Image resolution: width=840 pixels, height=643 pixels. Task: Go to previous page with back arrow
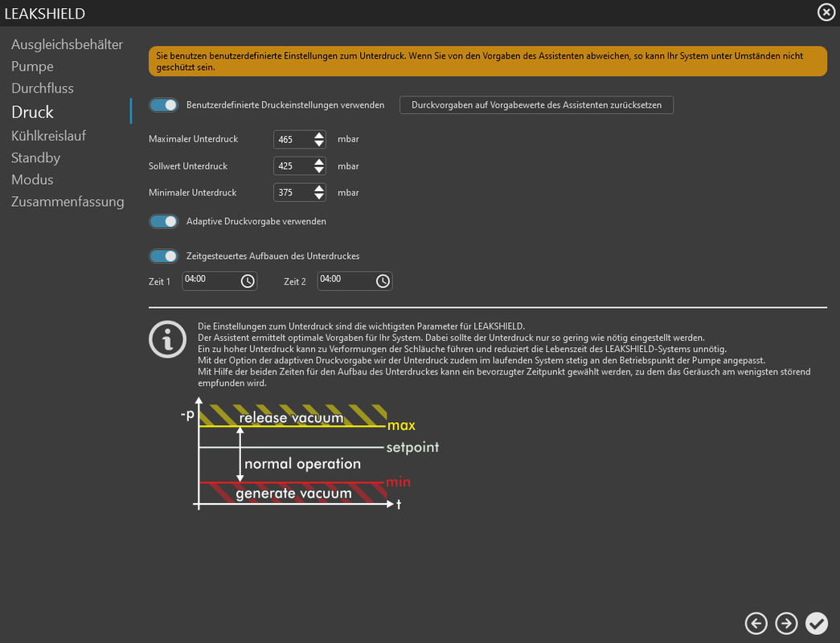[756, 623]
